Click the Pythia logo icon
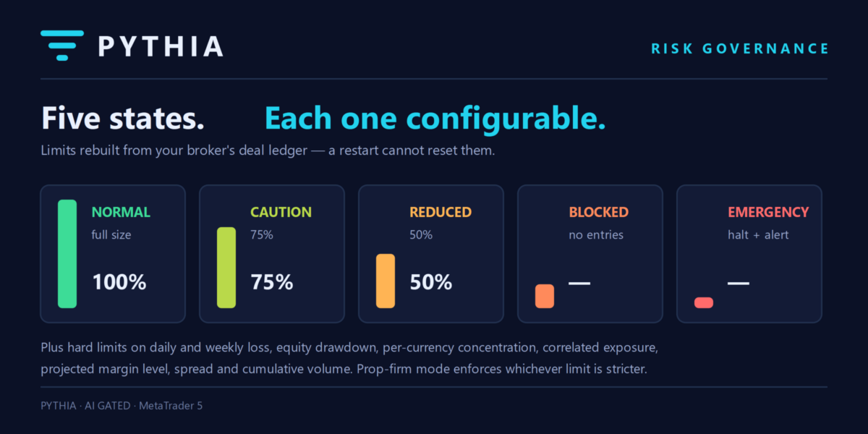 pyautogui.click(x=62, y=46)
